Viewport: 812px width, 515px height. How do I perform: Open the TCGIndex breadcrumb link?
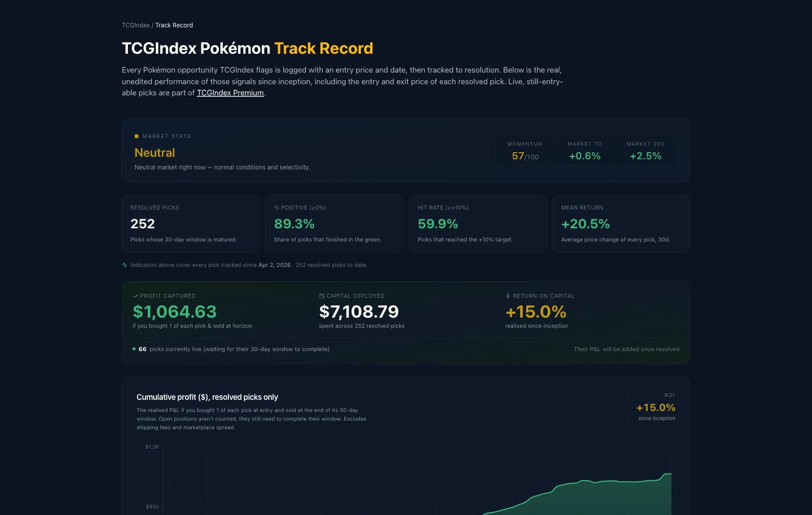(136, 25)
